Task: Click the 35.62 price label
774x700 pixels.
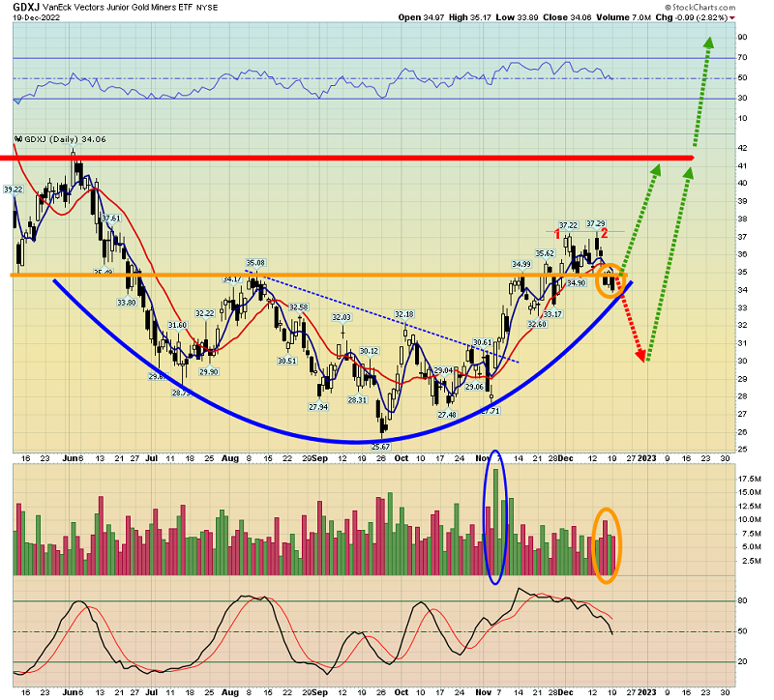Action: 545,253
